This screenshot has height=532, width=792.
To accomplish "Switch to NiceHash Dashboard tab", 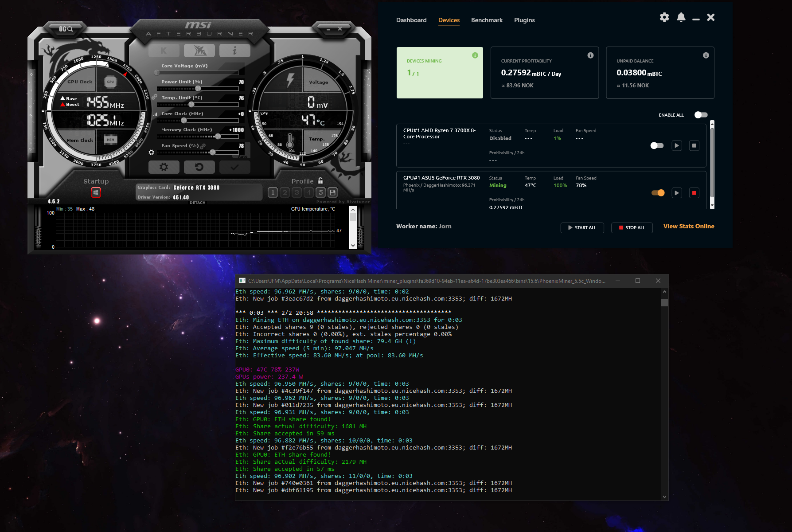I will [411, 20].
